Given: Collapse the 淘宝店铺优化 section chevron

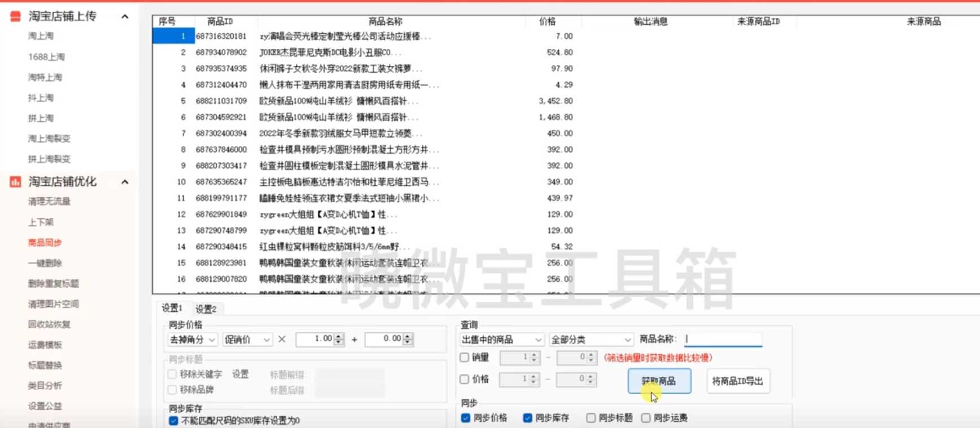Looking at the screenshot, I should (x=124, y=182).
